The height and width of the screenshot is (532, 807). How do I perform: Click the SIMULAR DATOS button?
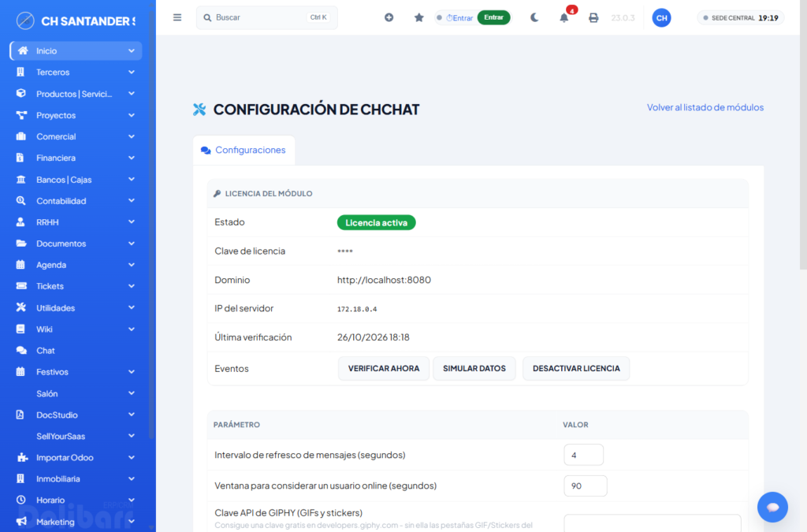(474, 368)
